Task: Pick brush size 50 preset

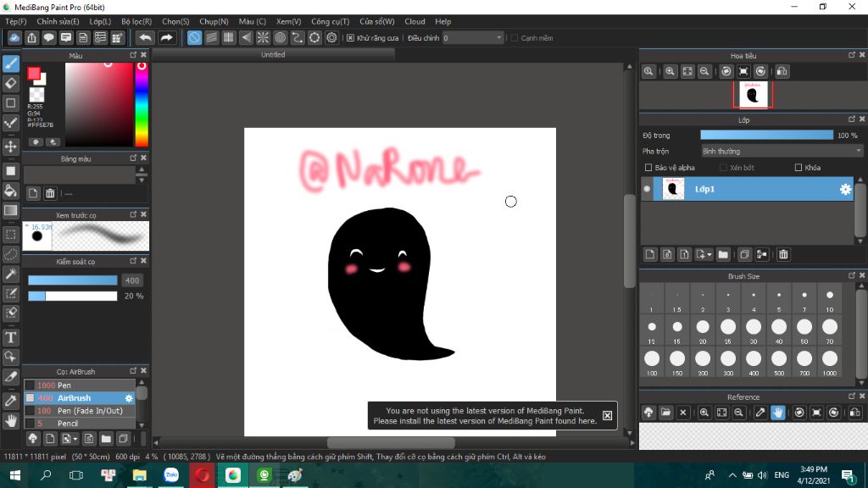Action: click(x=804, y=330)
